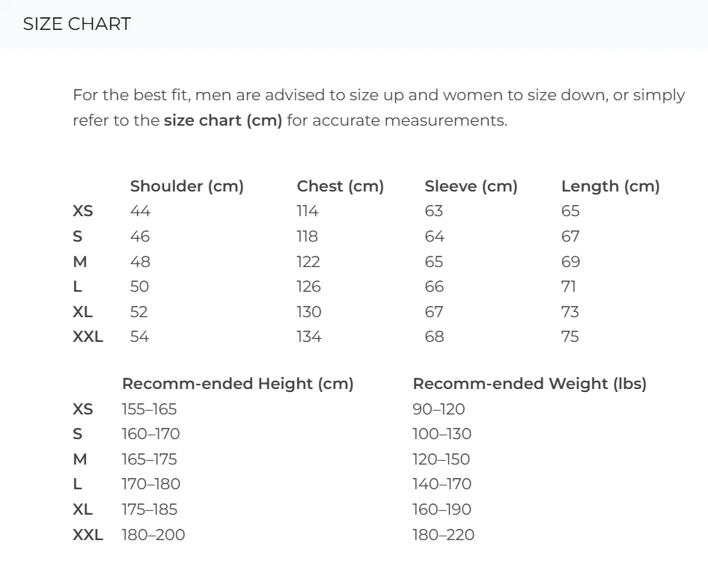Click the Length (cm) column header
Viewport: 708px width, 588px height.
point(610,186)
